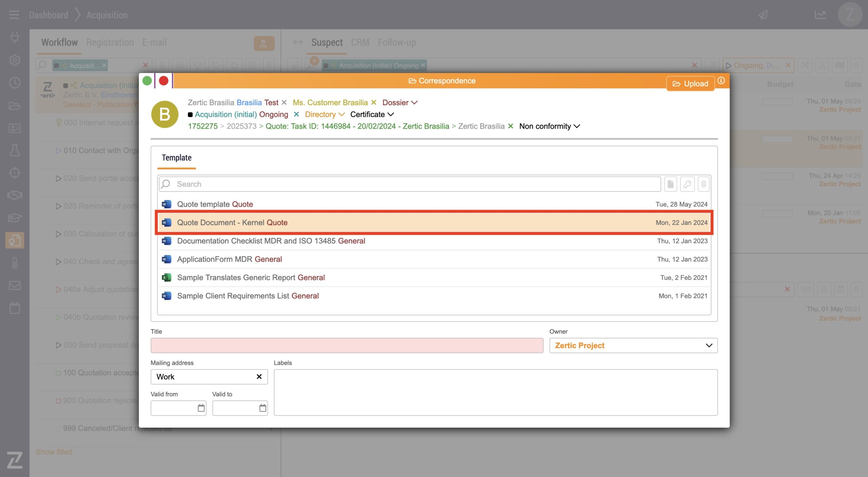The image size is (868, 477).
Task: Click the info icon next to Upload
Action: point(721,81)
